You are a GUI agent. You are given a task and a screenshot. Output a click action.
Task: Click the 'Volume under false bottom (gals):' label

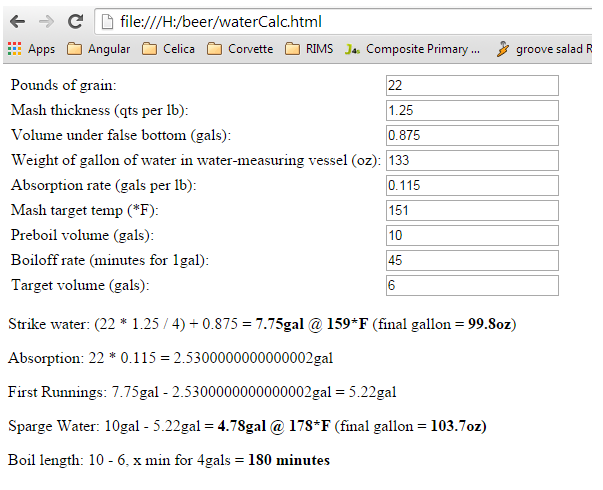(x=121, y=135)
